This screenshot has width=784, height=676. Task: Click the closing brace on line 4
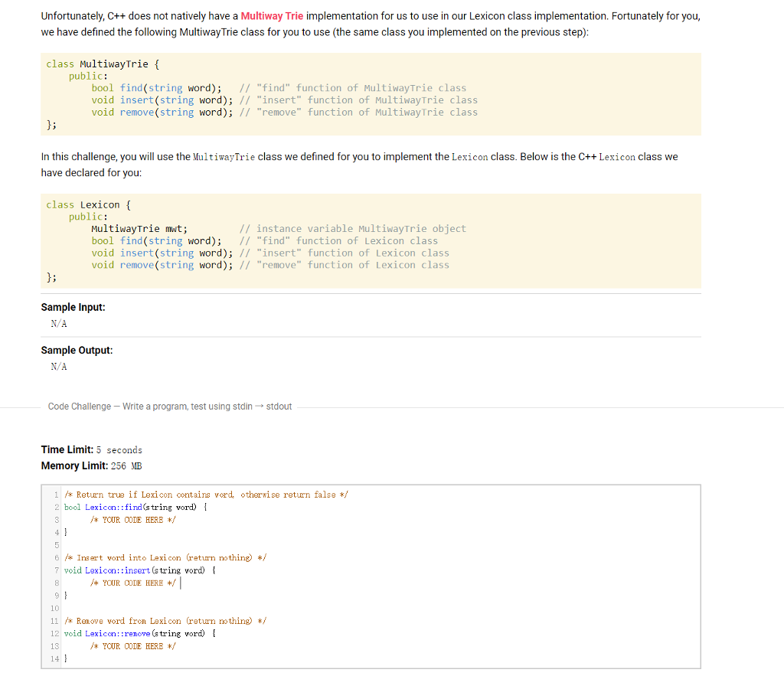pyautogui.click(x=65, y=532)
